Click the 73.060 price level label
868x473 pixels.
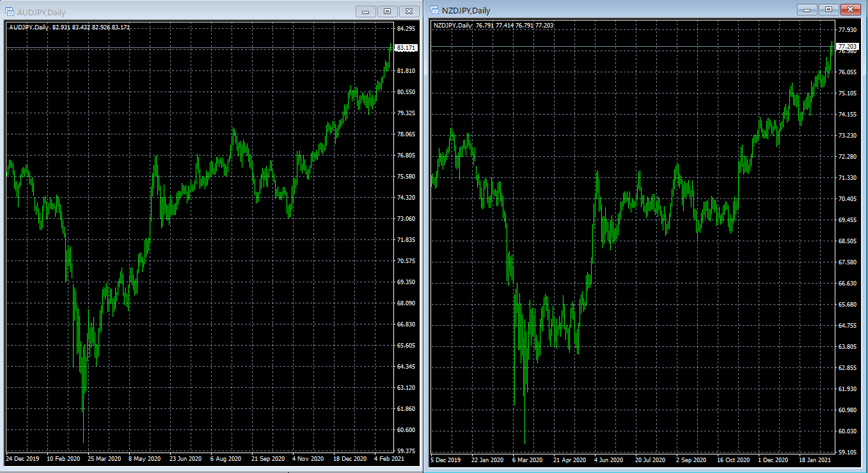406,219
